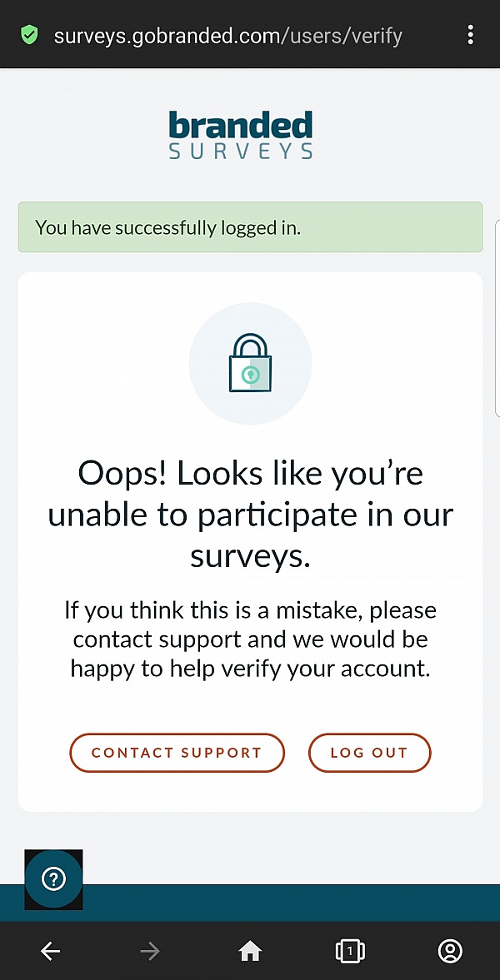
Task: Tap the home navigation icon
Action: 250,951
